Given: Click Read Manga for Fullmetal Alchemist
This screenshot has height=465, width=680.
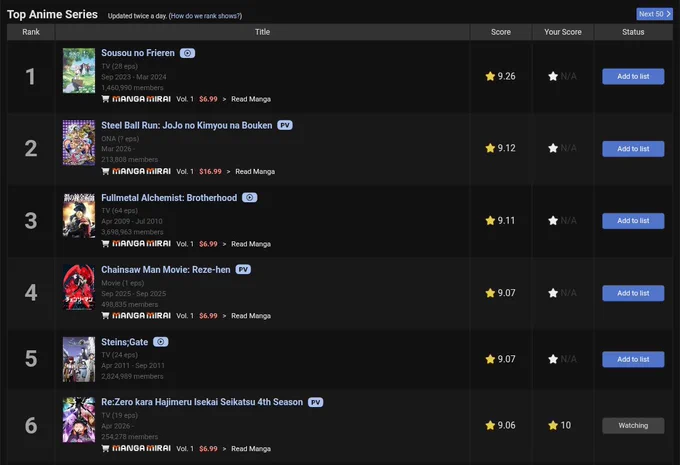Looking at the screenshot, I should pos(251,244).
